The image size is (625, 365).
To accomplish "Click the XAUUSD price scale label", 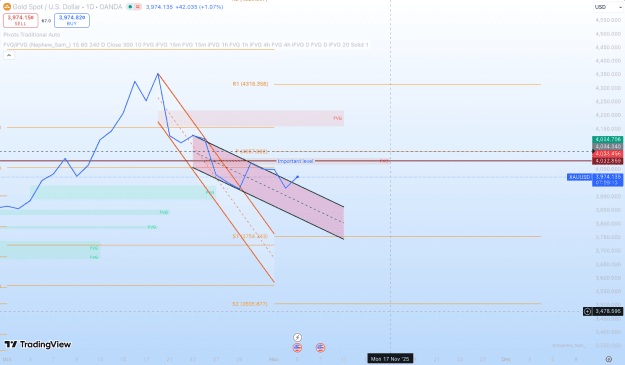I will point(579,177).
